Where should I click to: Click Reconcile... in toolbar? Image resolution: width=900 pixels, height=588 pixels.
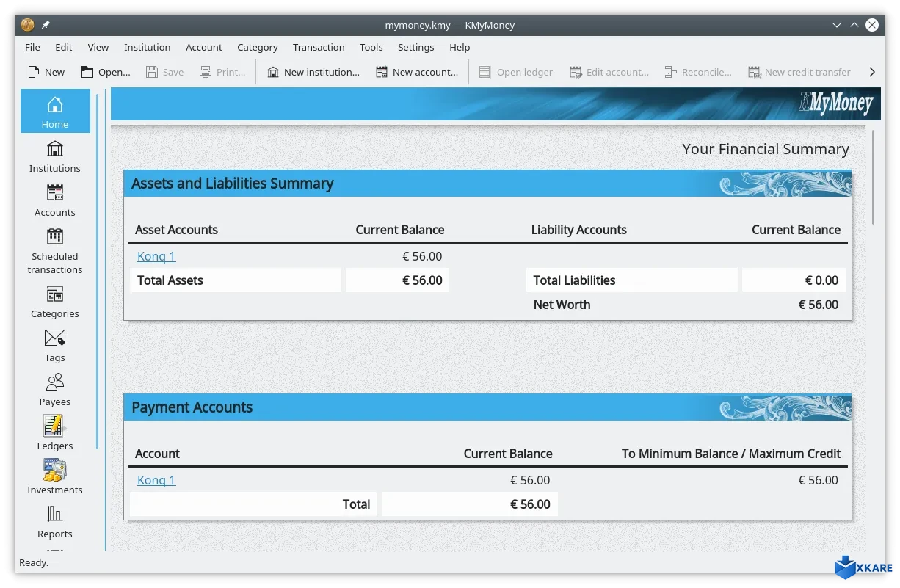tap(698, 72)
